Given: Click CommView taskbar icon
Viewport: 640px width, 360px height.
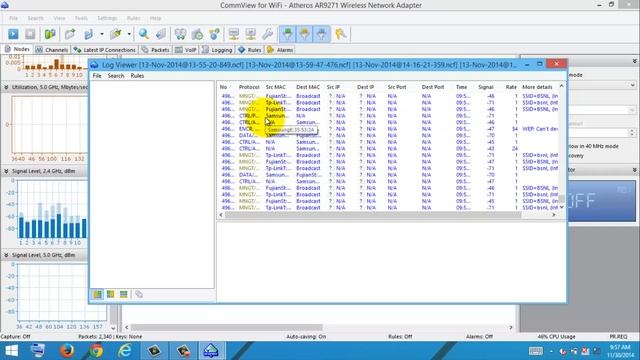Looking at the screenshot, I should coord(211,351).
